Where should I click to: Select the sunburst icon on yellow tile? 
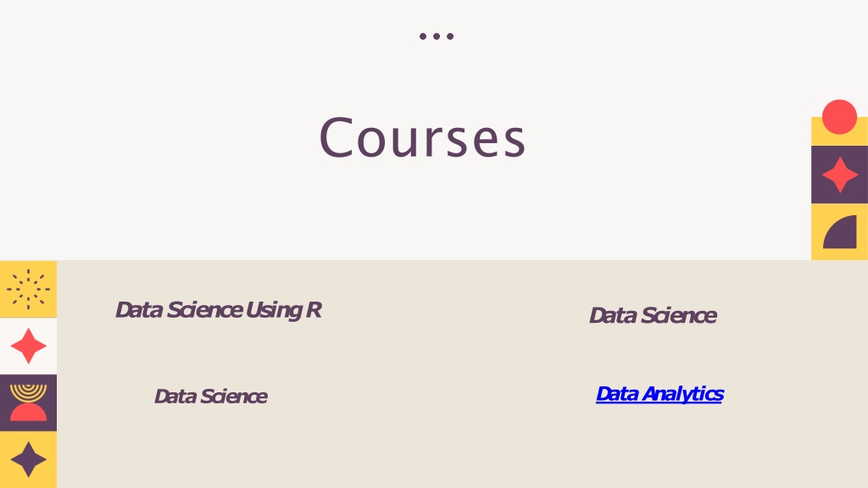coord(28,289)
